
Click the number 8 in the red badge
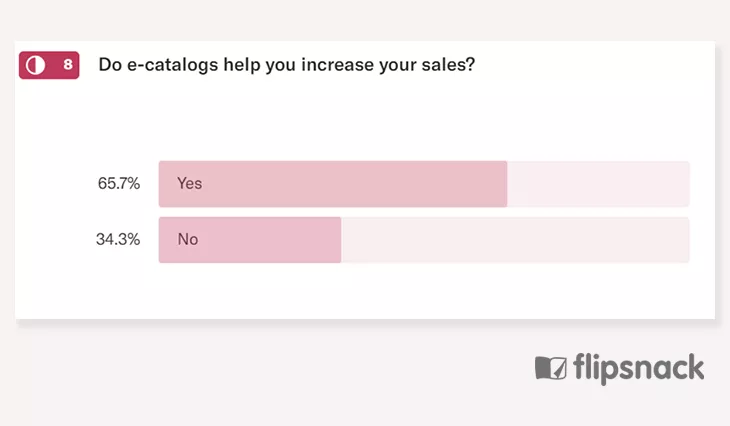[68, 64]
